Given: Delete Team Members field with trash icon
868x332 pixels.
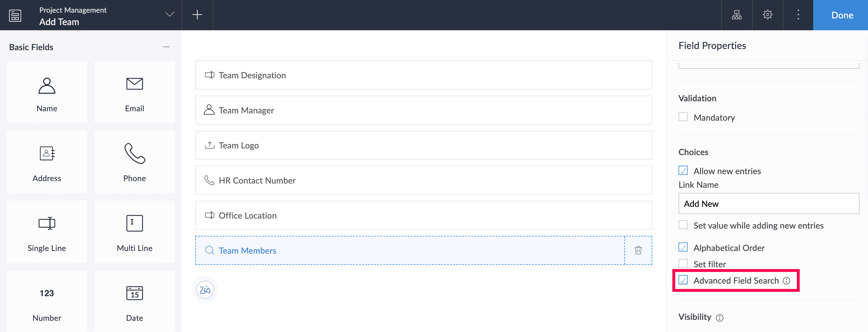Looking at the screenshot, I should (638, 250).
